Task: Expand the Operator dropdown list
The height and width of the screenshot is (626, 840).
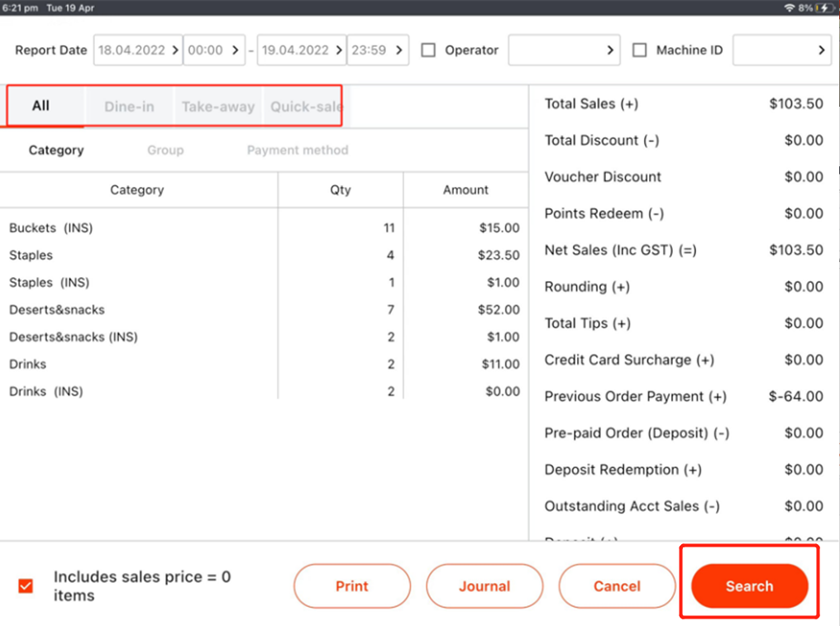Action: click(x=564, y=50)
